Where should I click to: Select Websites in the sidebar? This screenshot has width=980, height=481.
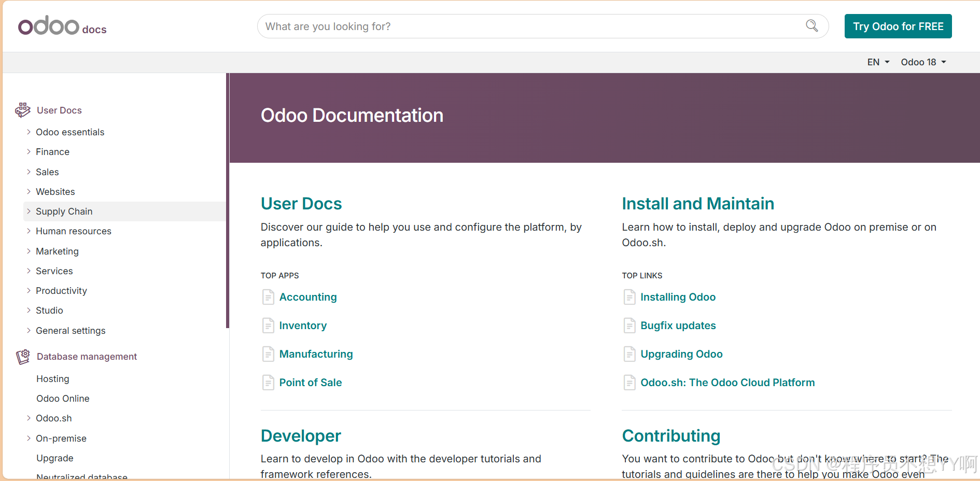point(55,192)
